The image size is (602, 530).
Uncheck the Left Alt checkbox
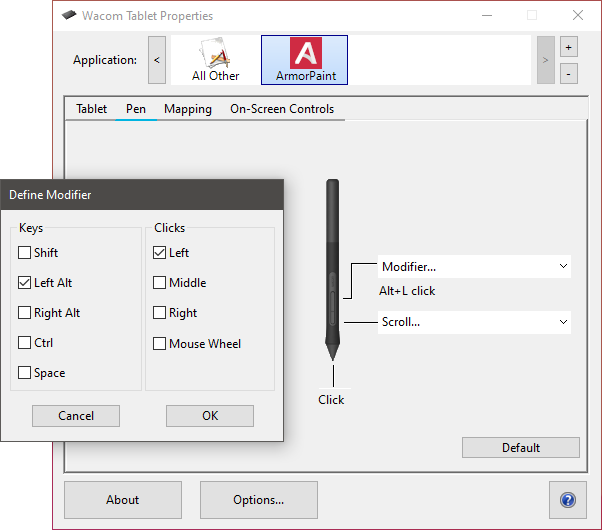pyautogui.click(x=25, y=283)
